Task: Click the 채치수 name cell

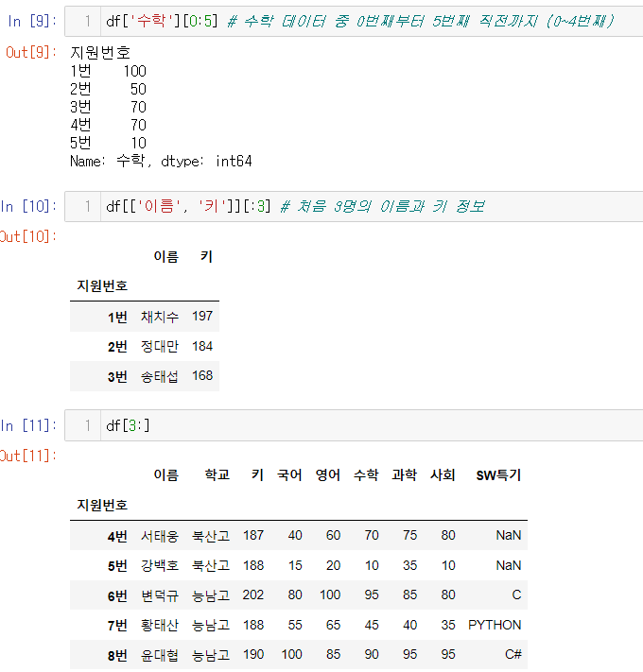Action: coord(160,317)
